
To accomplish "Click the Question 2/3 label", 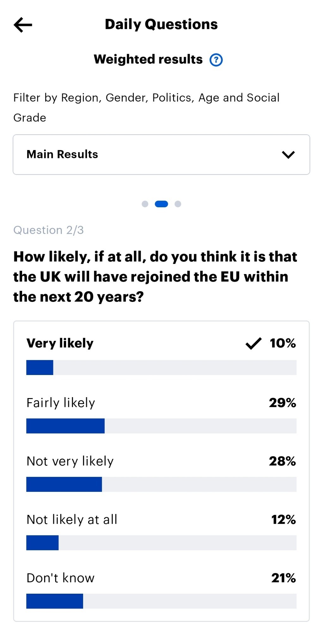I will coord(49,230).
